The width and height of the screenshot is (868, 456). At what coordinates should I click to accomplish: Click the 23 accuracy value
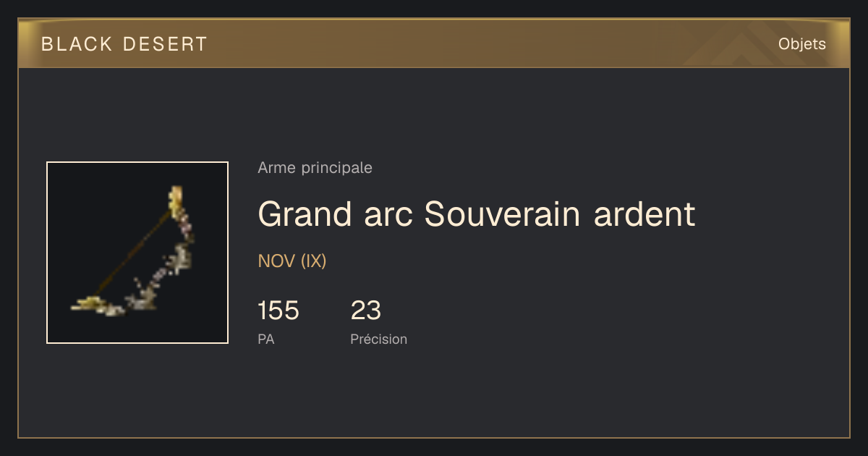[x=365, y=311]
